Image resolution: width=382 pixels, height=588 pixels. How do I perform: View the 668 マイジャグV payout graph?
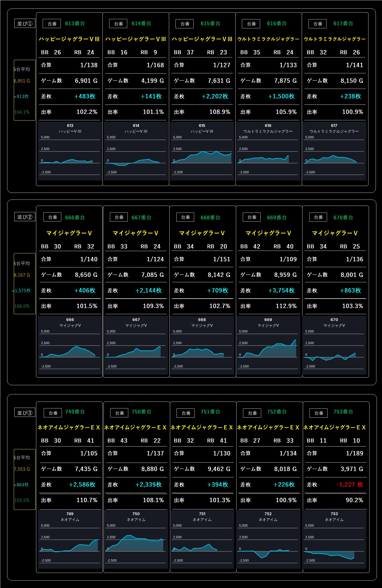[202, 345]
